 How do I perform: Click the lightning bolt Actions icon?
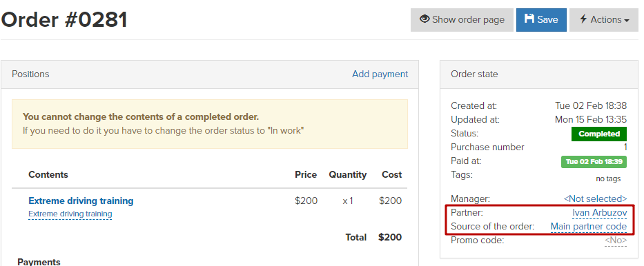[x=583, y=19]
